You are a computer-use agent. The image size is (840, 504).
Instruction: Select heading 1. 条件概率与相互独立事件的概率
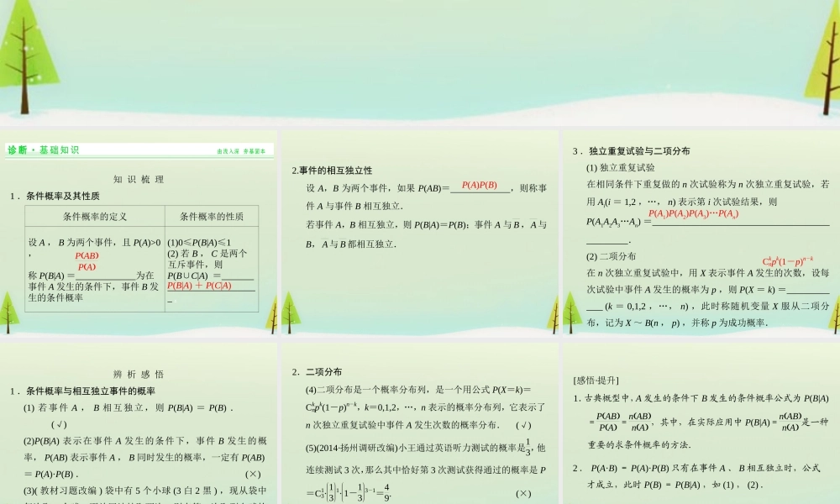(x=82, y=391)
